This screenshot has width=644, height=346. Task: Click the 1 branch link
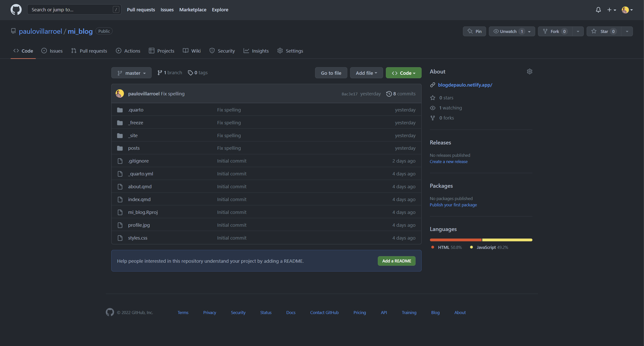pos(170,73)
